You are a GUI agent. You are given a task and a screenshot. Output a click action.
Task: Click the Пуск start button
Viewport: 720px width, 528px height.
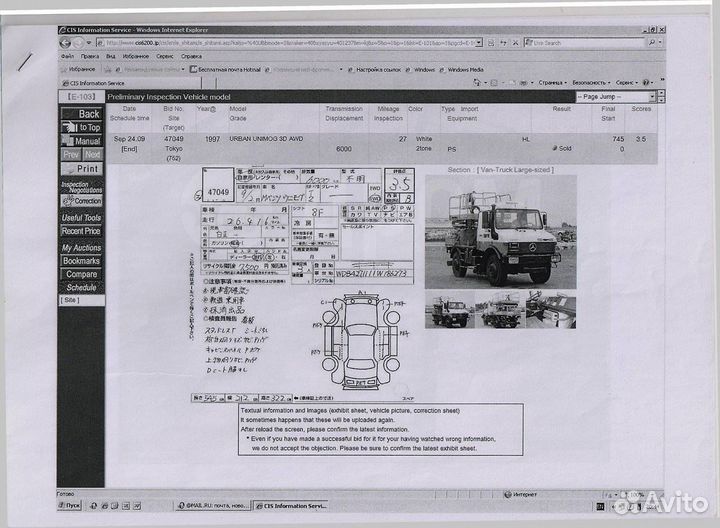[x=69, y=506]
